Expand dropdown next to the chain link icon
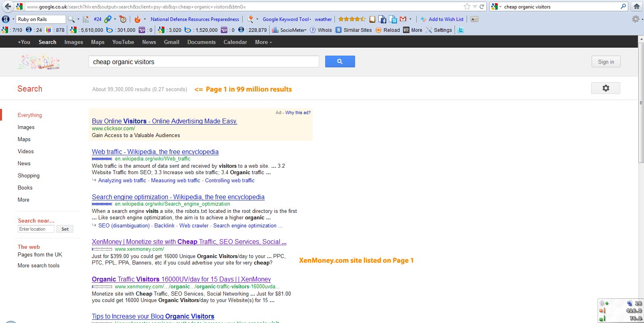644x323 pixels. (x=115, y=19)
